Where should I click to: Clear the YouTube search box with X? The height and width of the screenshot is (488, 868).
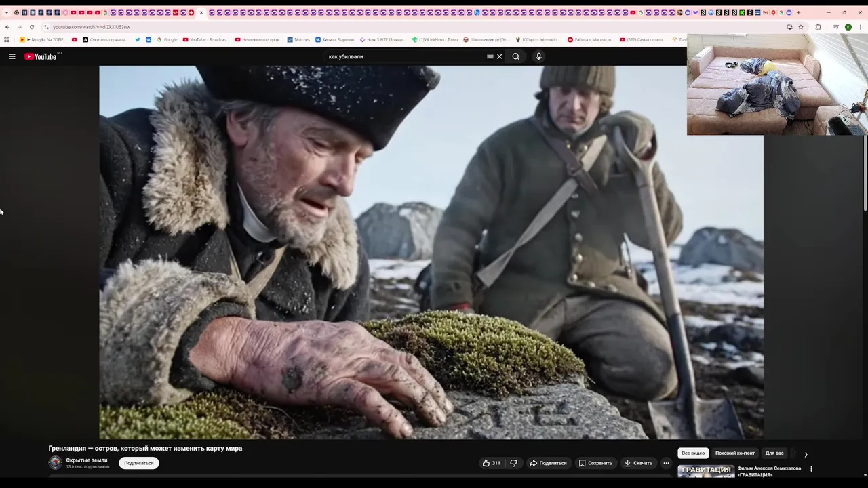pos(500,56)
